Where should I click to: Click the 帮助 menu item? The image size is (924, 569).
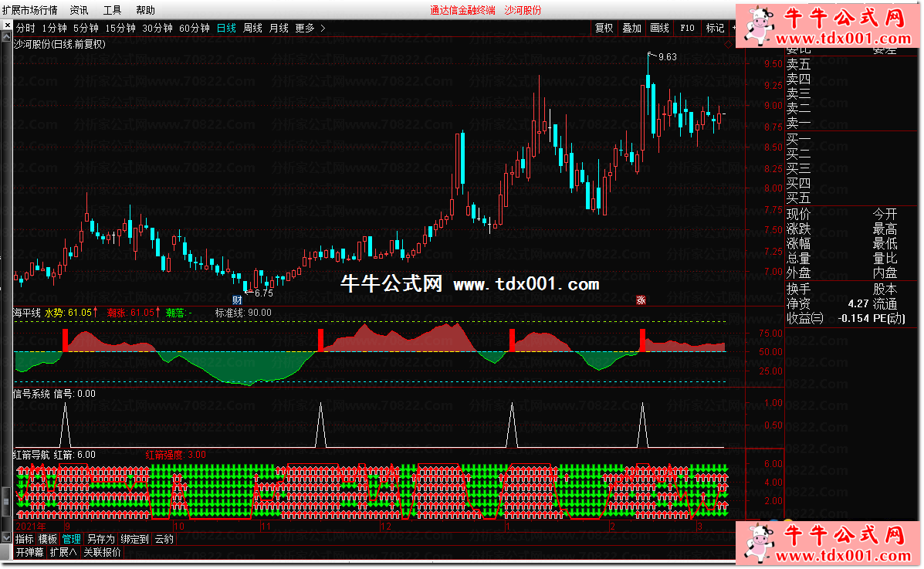[x=145, y=10]
